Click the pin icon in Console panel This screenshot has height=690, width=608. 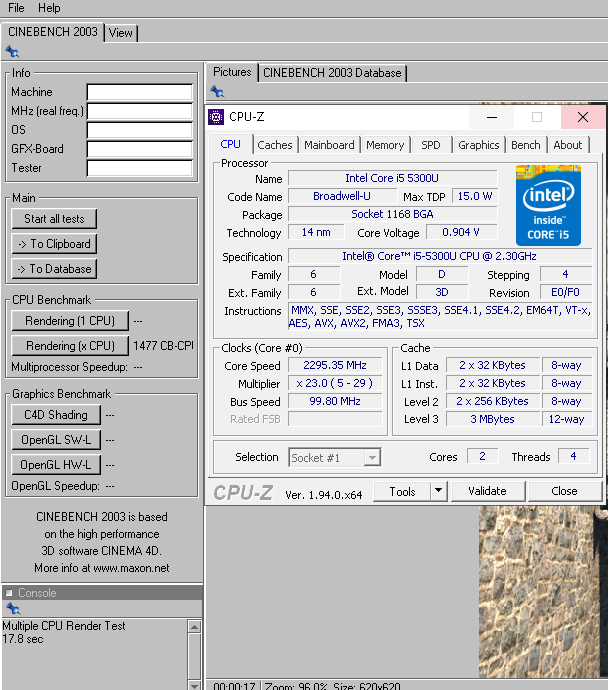tap(13, 609)
